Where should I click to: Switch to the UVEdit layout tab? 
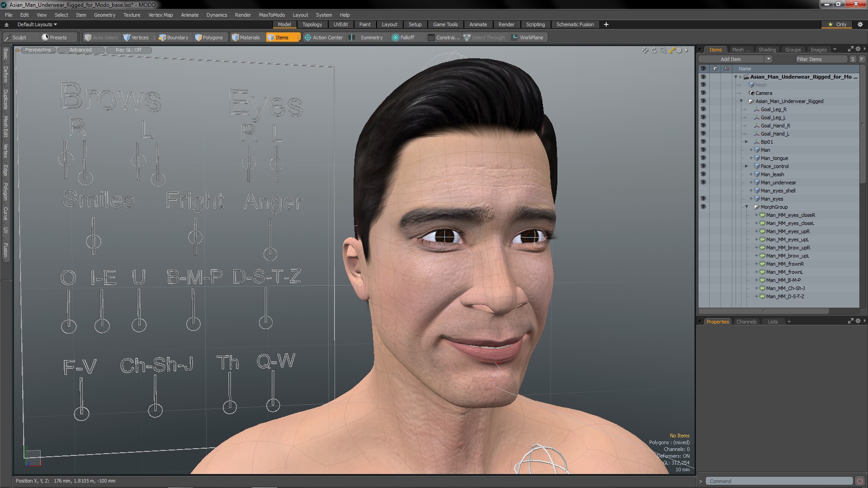340,24
